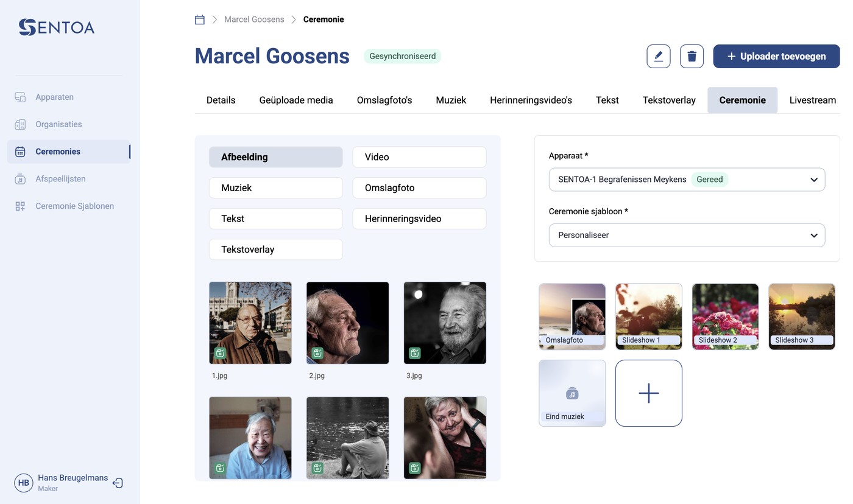Click the SENTOA logo
The width and height of the screenshot is (853, 504).
[57, 27]
